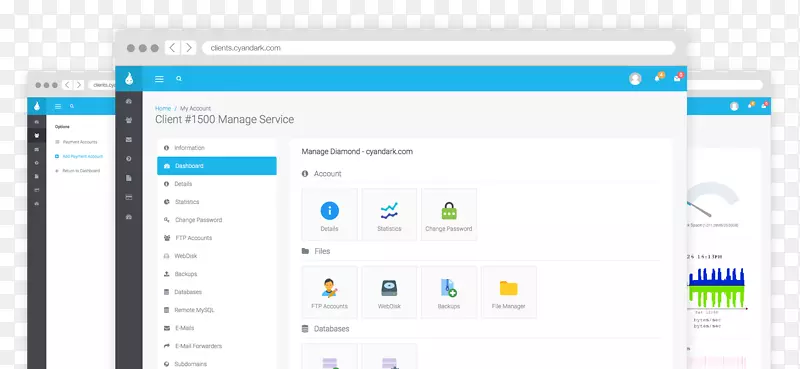Open the blue Details info tile under Account
Image resolution: width=800 pixels, height=369 pixels.
[x=330, y=214]
